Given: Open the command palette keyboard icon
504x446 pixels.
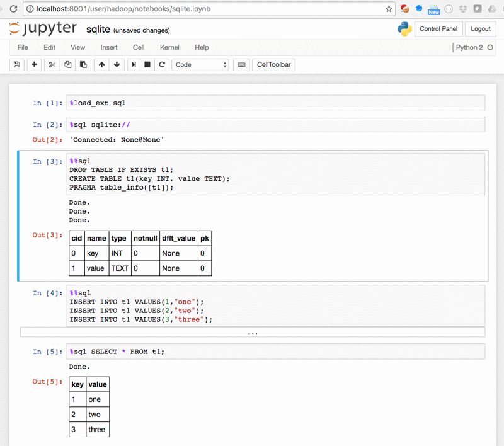Looking at the screenshot, I should 241,64.
